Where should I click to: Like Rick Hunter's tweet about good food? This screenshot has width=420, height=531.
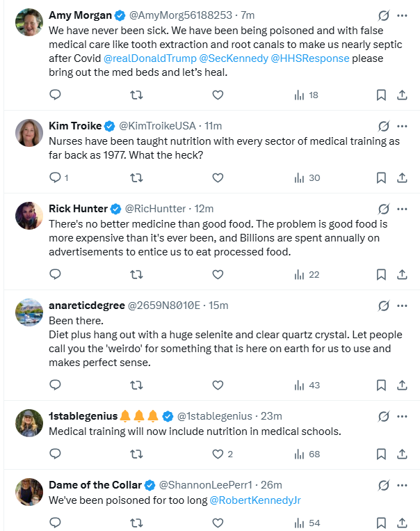click(218, 274)
